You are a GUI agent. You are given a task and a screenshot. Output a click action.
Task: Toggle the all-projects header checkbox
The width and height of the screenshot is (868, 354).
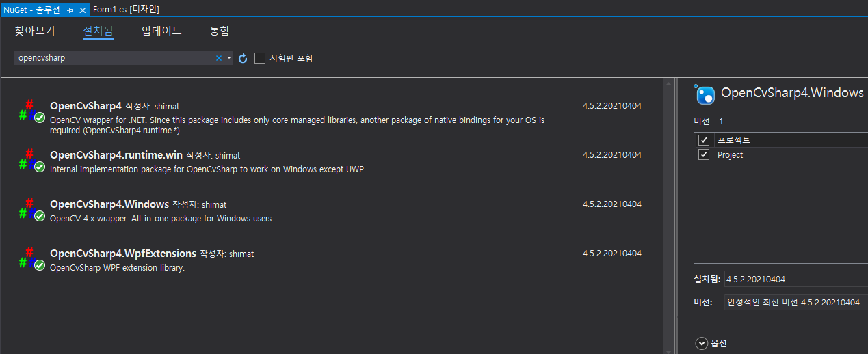[x=704, y=140]
